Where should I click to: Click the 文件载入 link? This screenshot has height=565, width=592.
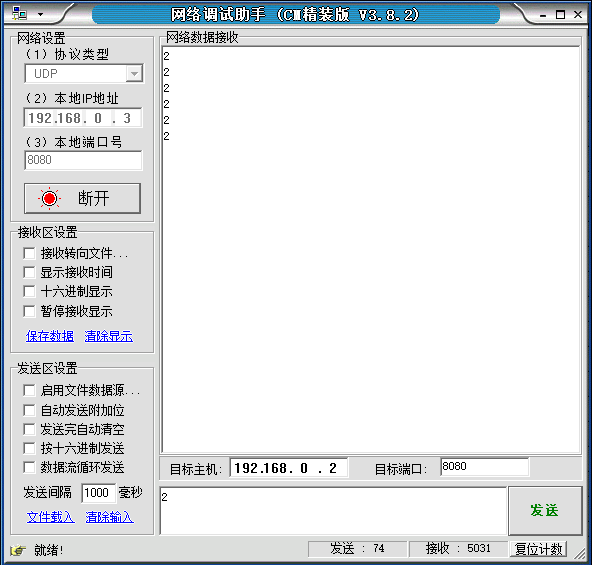51,517
